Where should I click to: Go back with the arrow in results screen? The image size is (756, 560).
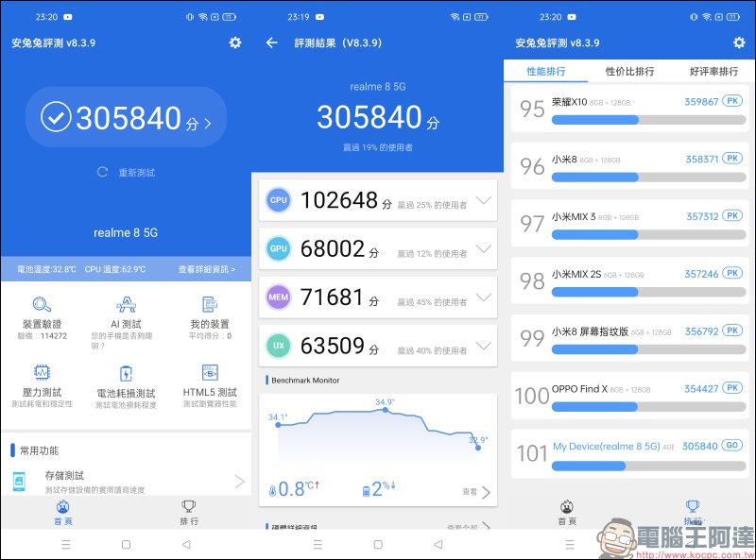click(x=272, y=42)
